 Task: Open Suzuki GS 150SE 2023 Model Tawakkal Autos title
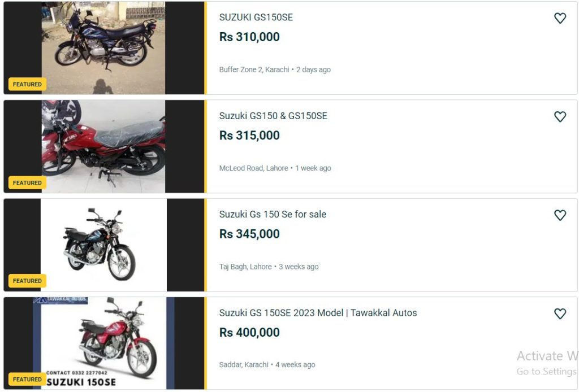click(x=318, y=313)
